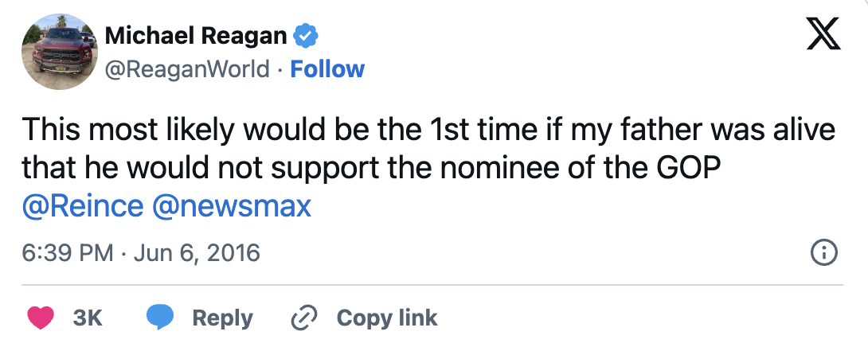Viewport: 868px width, 347px height.
Task: Click the Michael Reagan display name
Action: [197, 36]
